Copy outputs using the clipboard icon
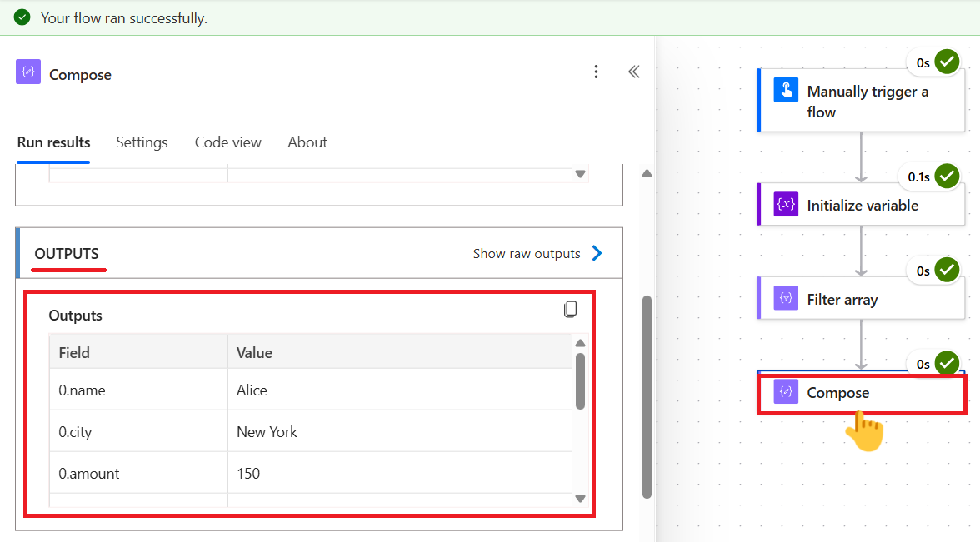This screenshot has width=980, height=542. (570, 310)
